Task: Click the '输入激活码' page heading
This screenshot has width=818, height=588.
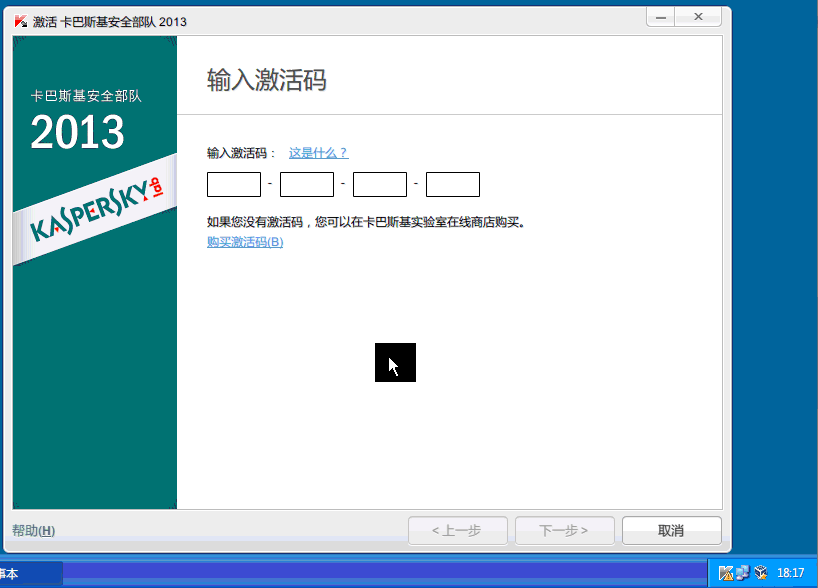Action: click(266, 80)
